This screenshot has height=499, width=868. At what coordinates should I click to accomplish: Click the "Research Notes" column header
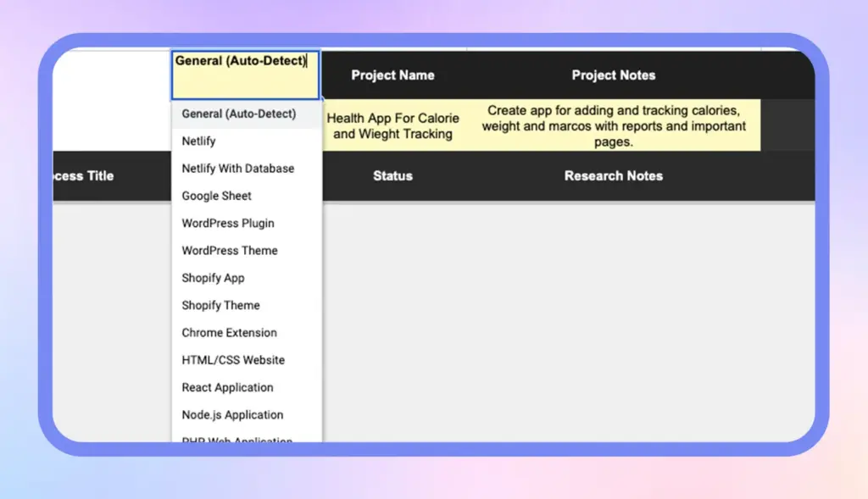613,176
